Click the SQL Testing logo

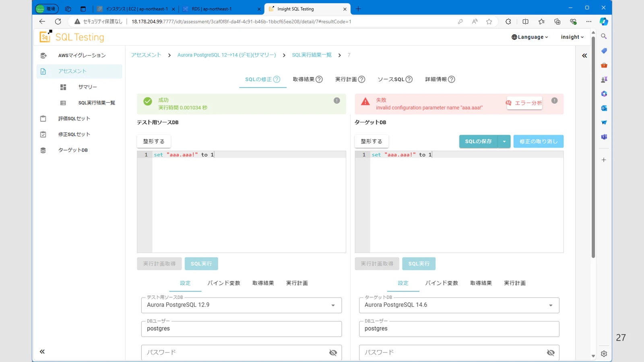point(72,37)
